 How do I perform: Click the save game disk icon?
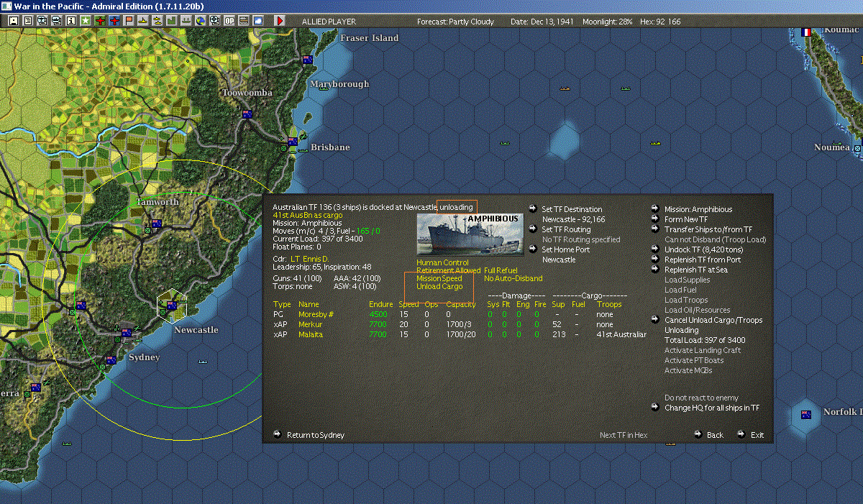click(x=13, y=22)
